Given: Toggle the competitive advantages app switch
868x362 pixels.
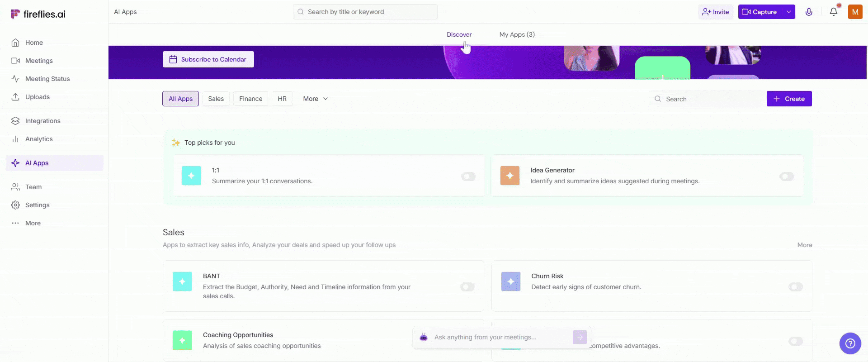Looking at the screenshot, I should 796,341.
